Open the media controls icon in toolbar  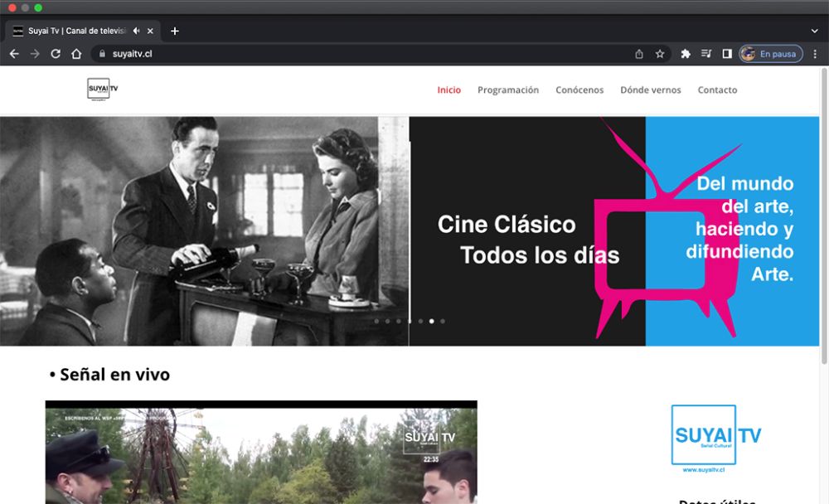[706, 54]
